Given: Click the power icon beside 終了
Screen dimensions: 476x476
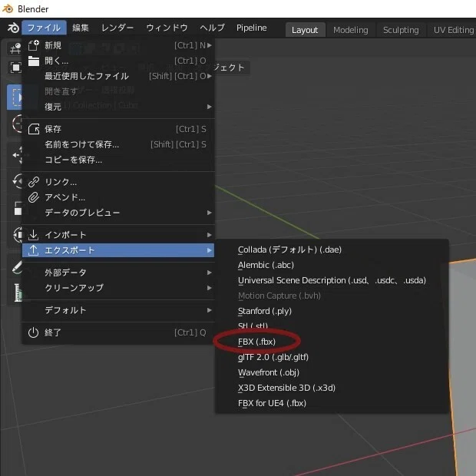Looking at the screenshot, I should tap(33, 332).
